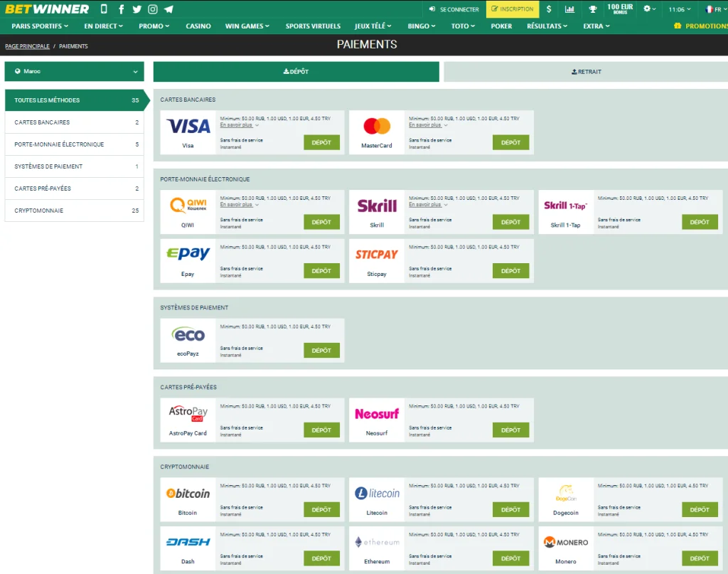The width and height of the screenshot is (728, 574).
Task: Filter by Porte-monnaie électronique category
Action: 74,144
